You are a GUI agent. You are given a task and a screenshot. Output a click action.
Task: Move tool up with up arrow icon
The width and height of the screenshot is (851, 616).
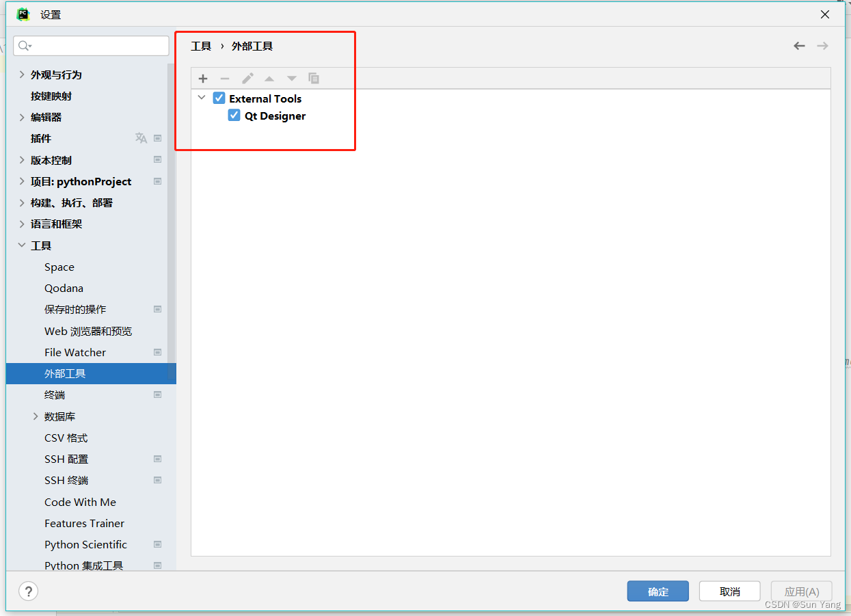click(x=269, y=79)
